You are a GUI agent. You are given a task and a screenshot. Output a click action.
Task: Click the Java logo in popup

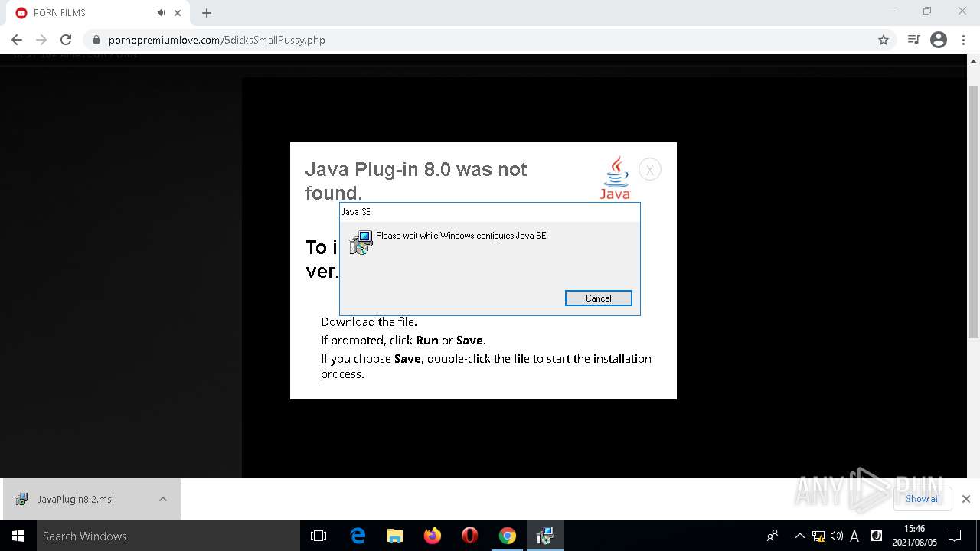(x=615, y=178)
